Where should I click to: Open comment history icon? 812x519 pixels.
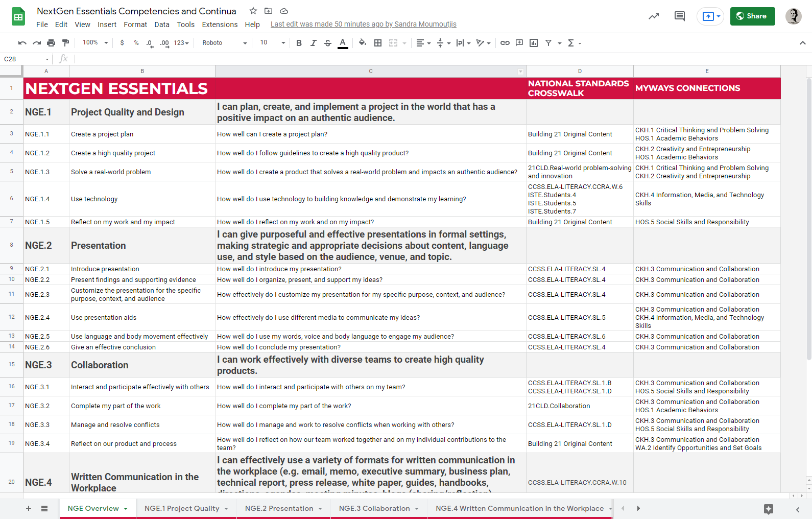[679, 16]
